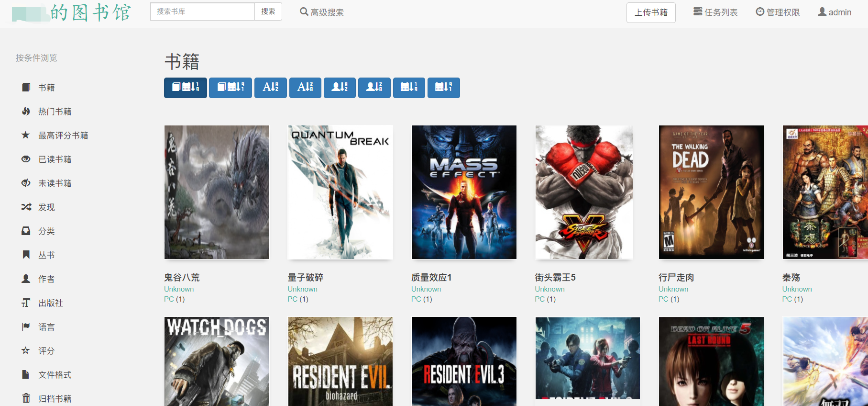868x406 pixels.
Task: Click the 质量效应1 title link
Action: coord(431,278)
